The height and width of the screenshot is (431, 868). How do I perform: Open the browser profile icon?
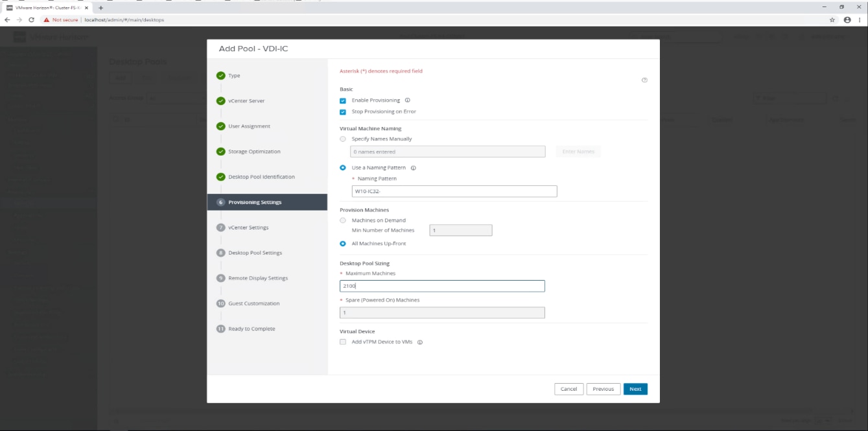tap(847, 20)
